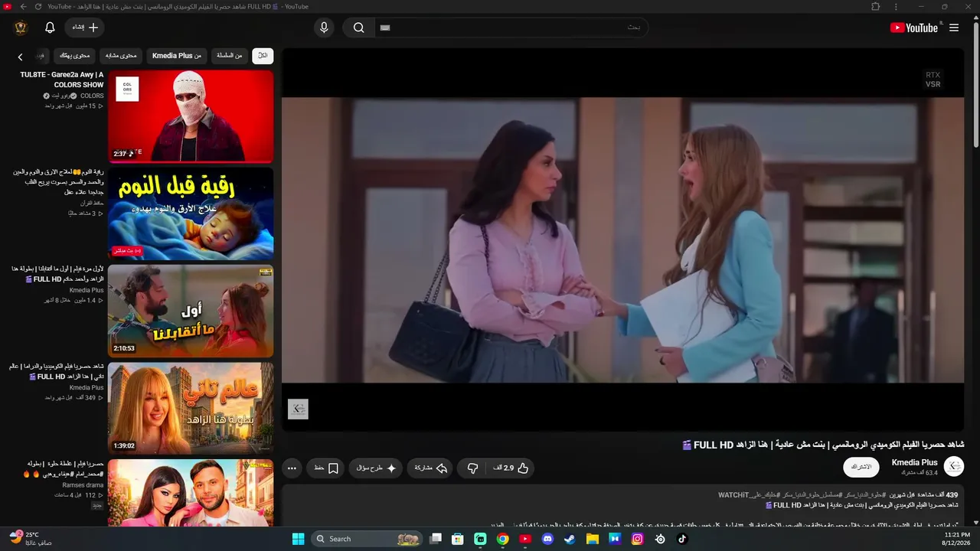Open File Explorer from the taskbar
The height and width of the screenshot is (551, 980).
click(x=592, y=539)
